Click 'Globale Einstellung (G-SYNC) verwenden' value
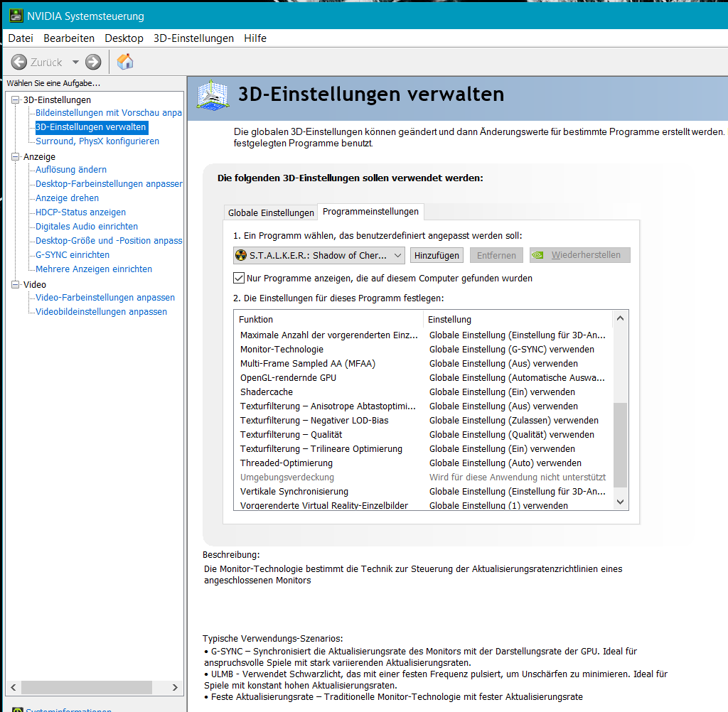 click(512, 349)
